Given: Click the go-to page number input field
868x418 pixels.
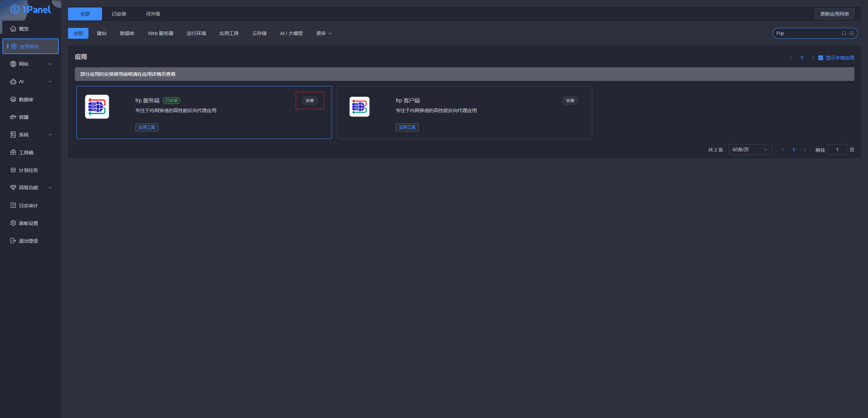Looking at the screenshot, I should coord(837,150).
